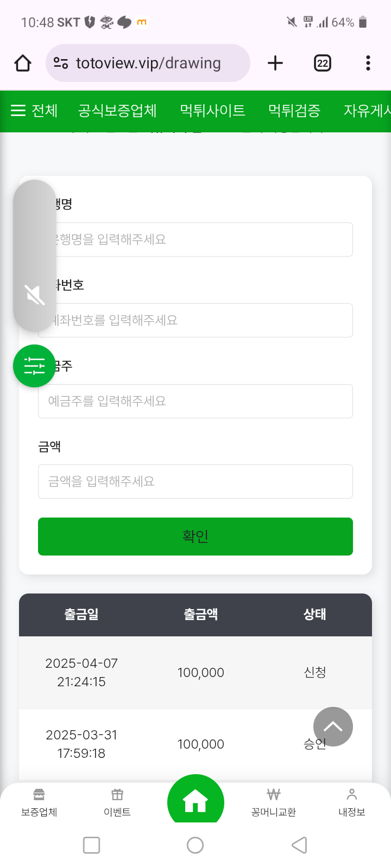Screen dimensions: 391x868
Task: Open the 이벤트 gift icon
Action: pyautogui.click(x=117, y=802)
